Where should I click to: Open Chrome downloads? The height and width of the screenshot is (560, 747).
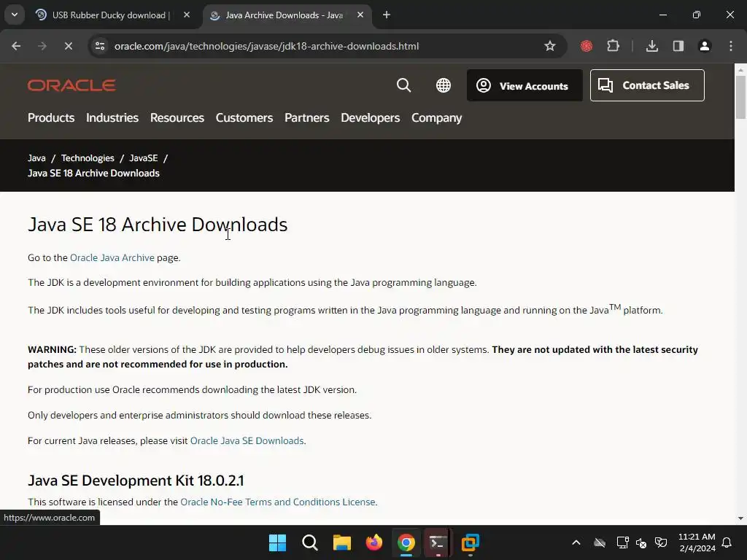coord(651,46)
